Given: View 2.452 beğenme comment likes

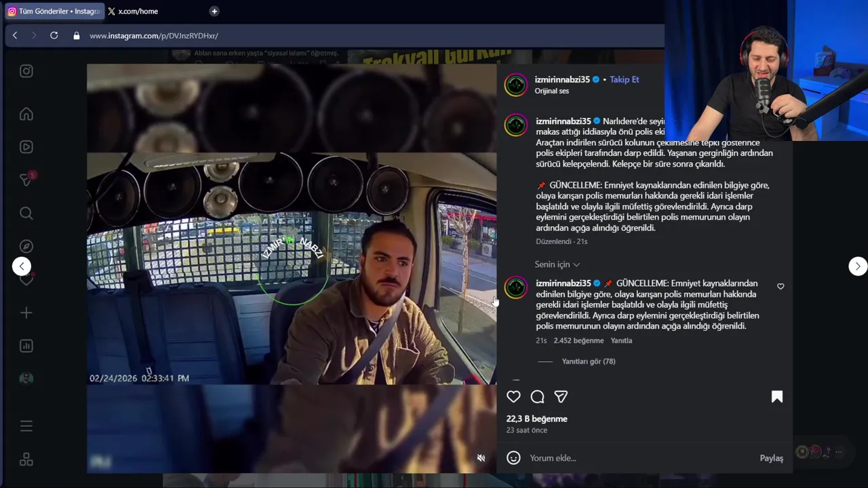Looking at the screenshot, I should coord(578,341).
